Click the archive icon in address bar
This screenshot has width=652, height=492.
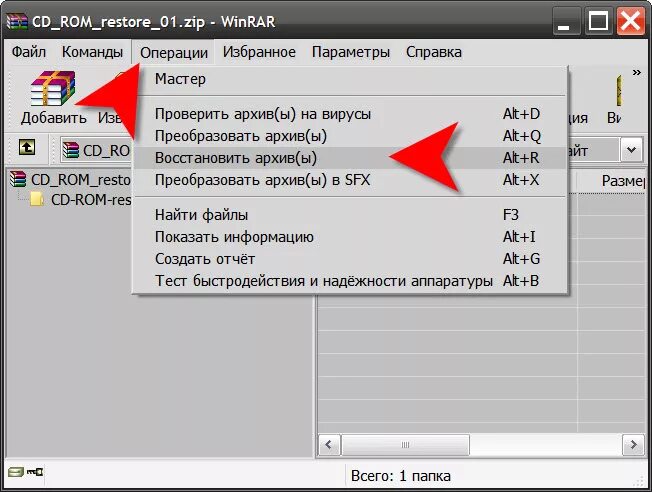click(x=70, y=150)
